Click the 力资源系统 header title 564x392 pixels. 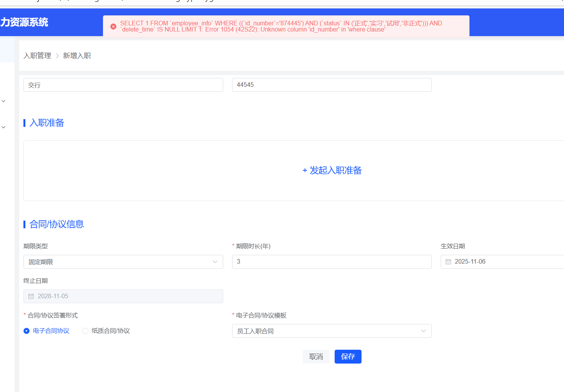tap(24, 22)
